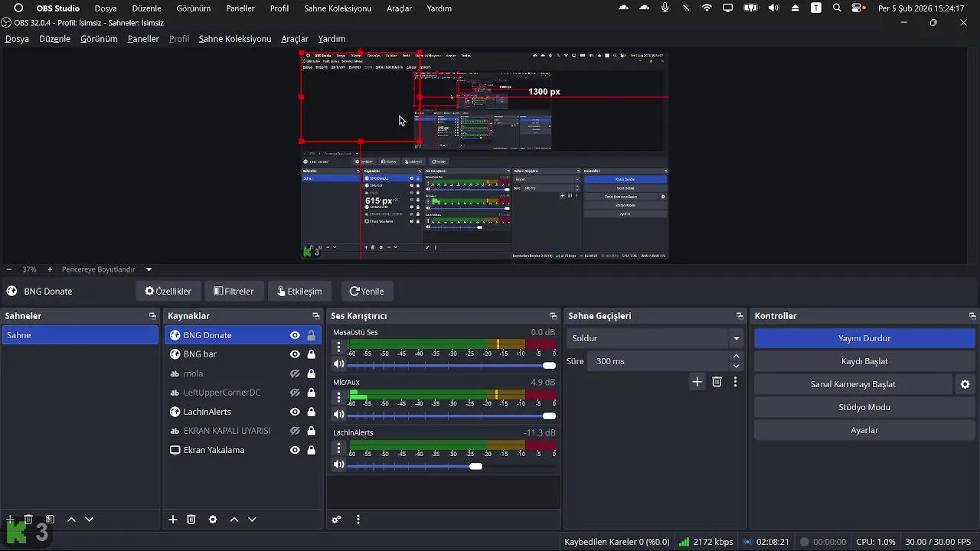Pop out the Sahne Geçişleri dock
Viewport: 980px width, 551px height.
coord(740,316)
